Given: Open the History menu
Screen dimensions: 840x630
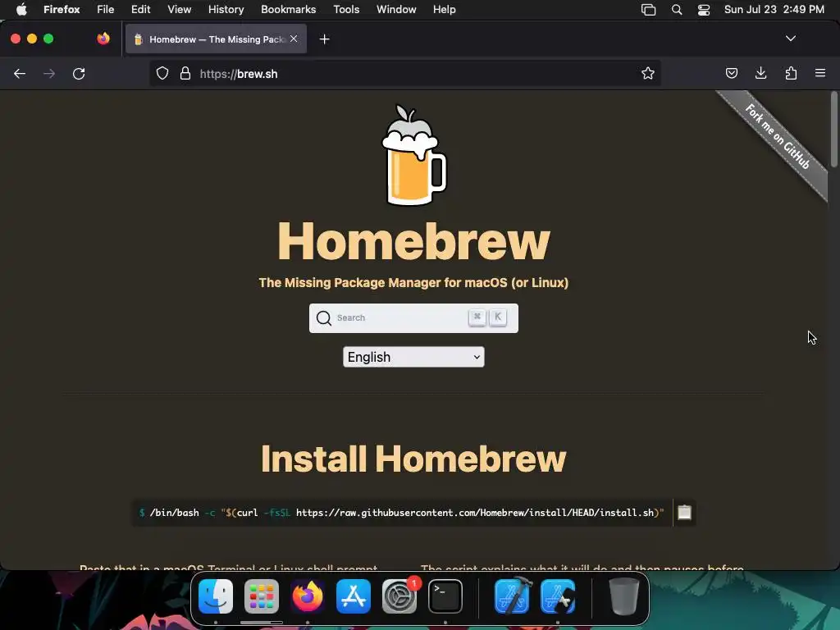Looking at the screenshot, I should 226,10.
